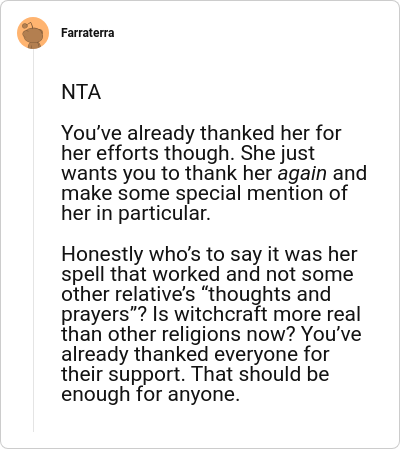Click the line "Honestly who's to say it was her"
The image size is (400, 449).
[209, 254]
